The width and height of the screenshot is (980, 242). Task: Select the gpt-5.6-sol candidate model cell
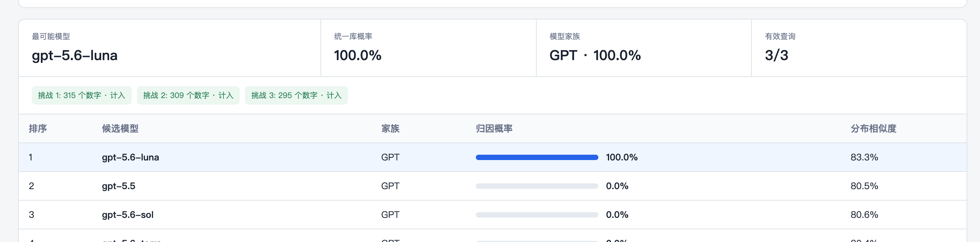[128, 215]
